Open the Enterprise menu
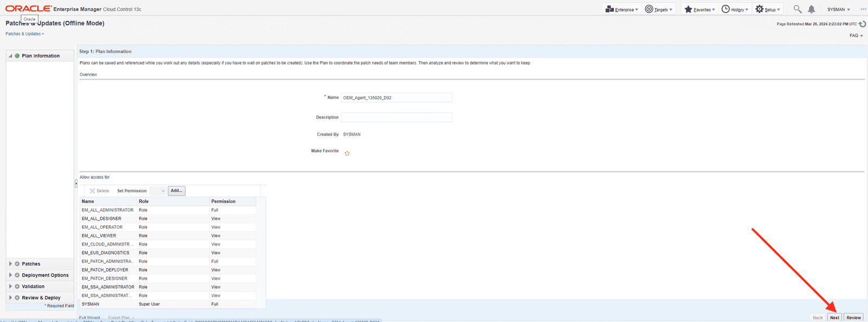The image size is (868, 322). tap(622, 9)
